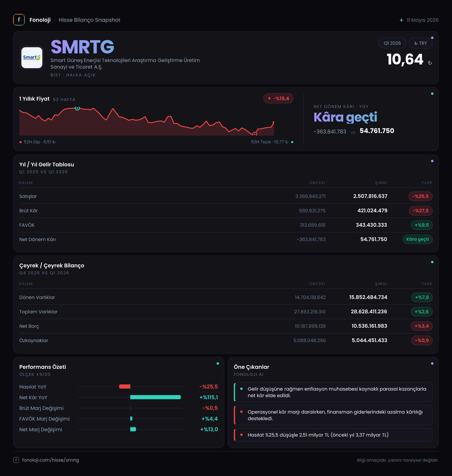Click the Satışlar current value 2.507.816.637
452x476 pixels.
click(x=370, y=196)
